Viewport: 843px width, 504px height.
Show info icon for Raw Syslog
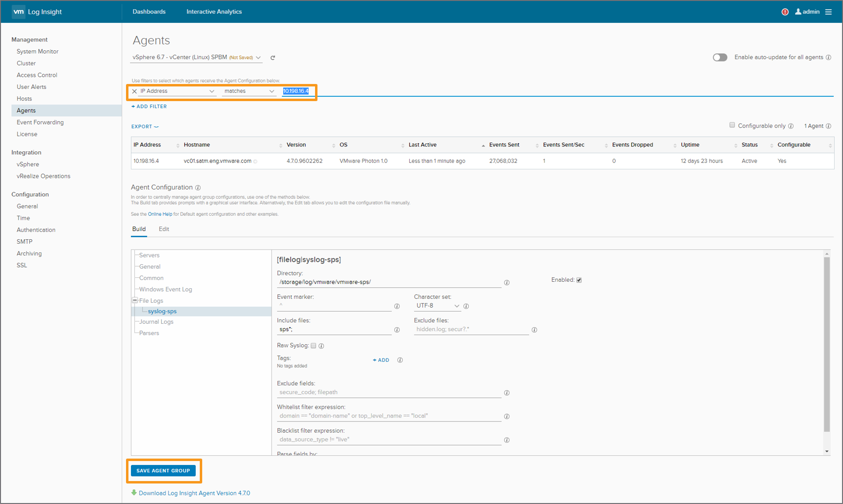point(321,346)
